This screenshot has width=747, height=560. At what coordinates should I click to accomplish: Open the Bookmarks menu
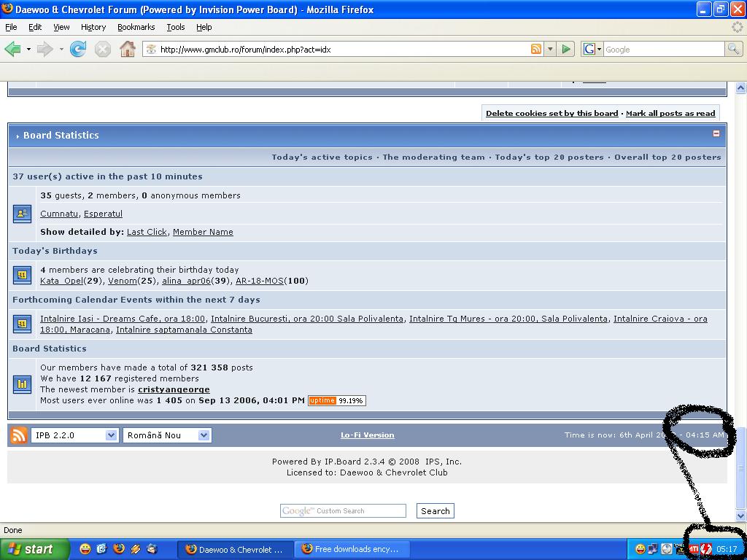coord(136,27)
